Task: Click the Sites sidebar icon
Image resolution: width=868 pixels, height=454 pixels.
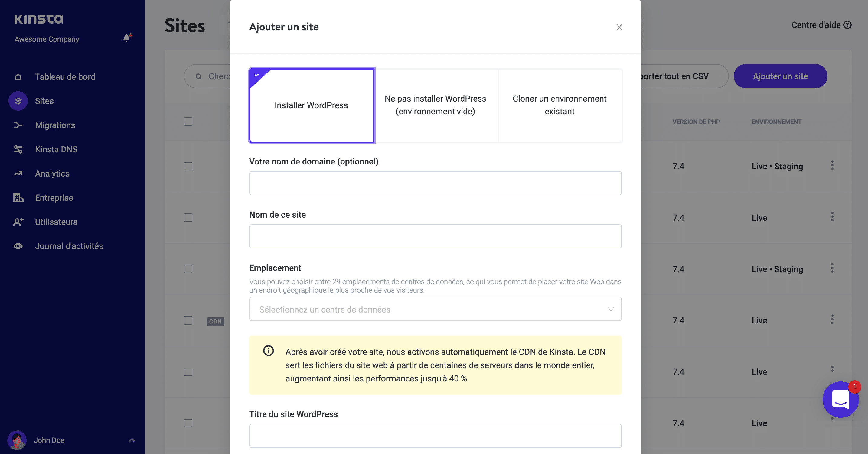Action: (18, 101)
